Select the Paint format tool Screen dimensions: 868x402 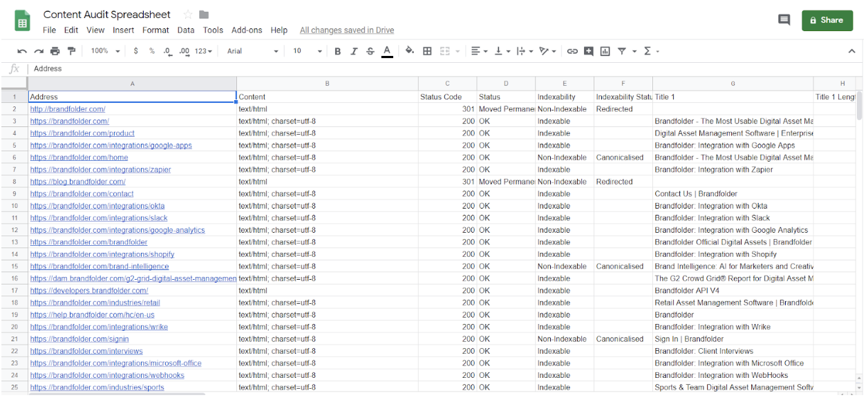tap(71, 51)
